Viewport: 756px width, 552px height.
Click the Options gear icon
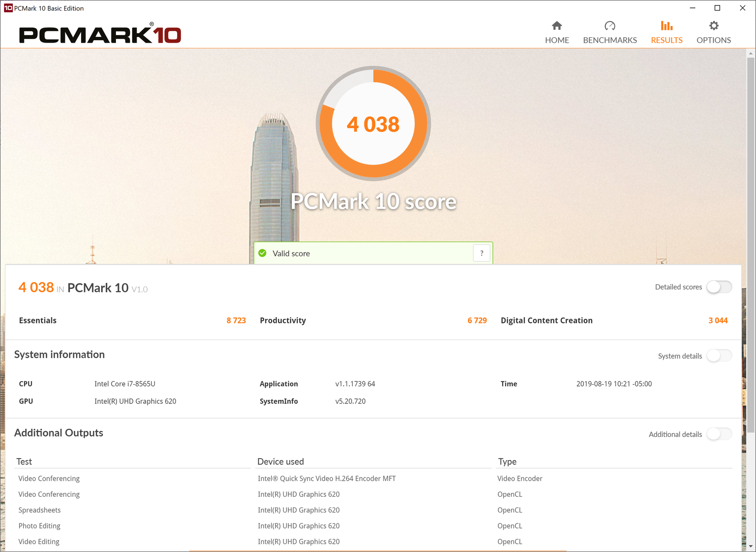714,26
